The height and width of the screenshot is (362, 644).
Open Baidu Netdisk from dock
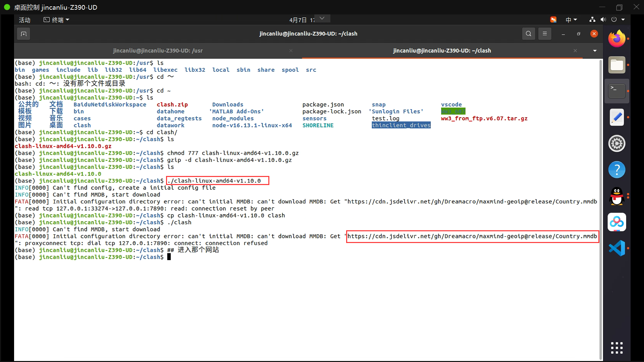point(616,222)
